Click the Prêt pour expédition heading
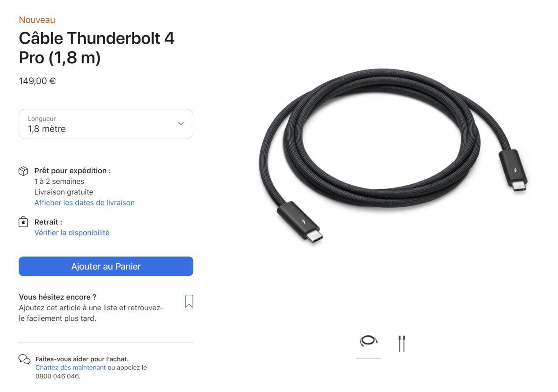558x392 pixels. pyautogui.click(x=73, y=171)
